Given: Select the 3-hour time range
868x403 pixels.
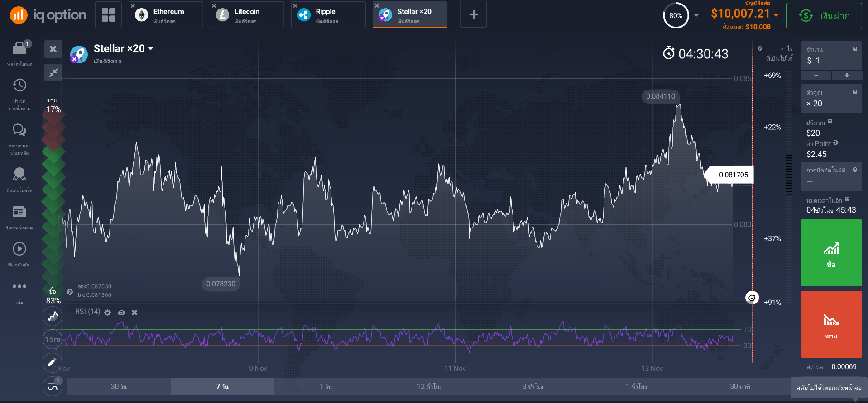Looking at the screenshot, I should tap(532, 386).
